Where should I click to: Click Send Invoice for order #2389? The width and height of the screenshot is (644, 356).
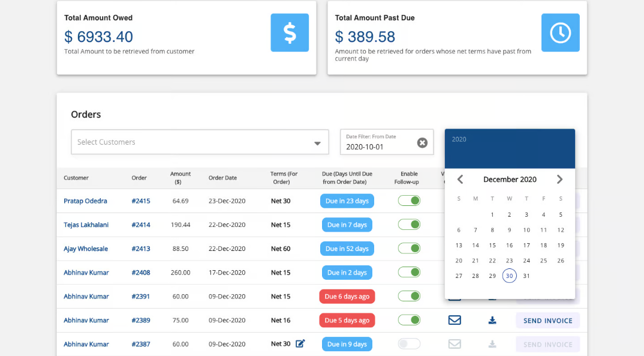pyautogui.click(x=547, y=321)
